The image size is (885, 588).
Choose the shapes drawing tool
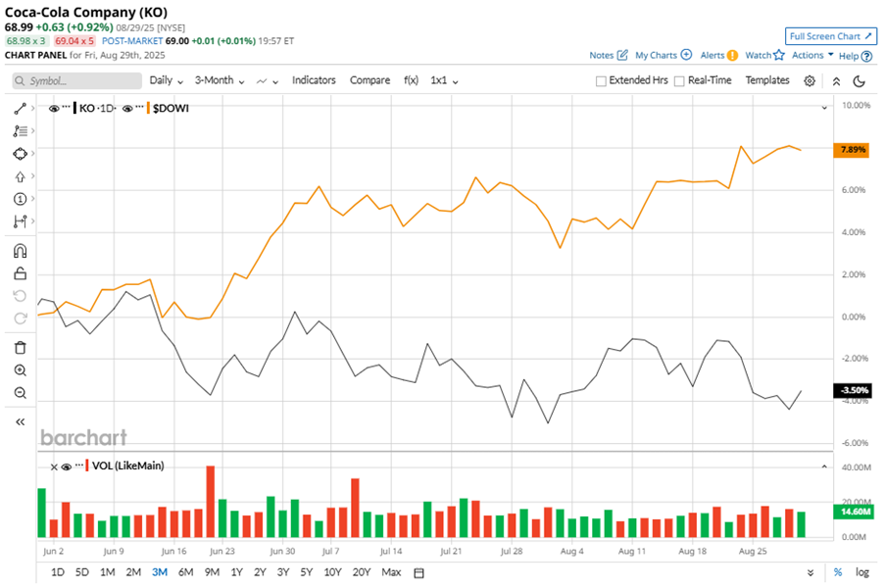tap(21, 154)
